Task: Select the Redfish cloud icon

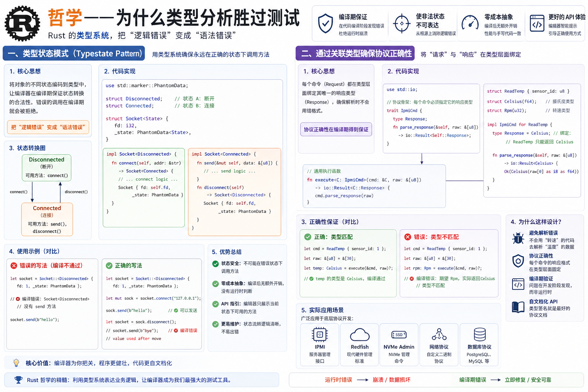Action: [359, 335]
